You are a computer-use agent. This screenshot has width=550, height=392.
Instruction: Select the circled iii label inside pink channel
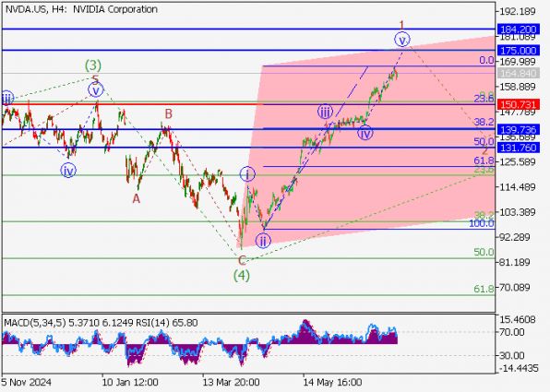(x=325, y=112)
